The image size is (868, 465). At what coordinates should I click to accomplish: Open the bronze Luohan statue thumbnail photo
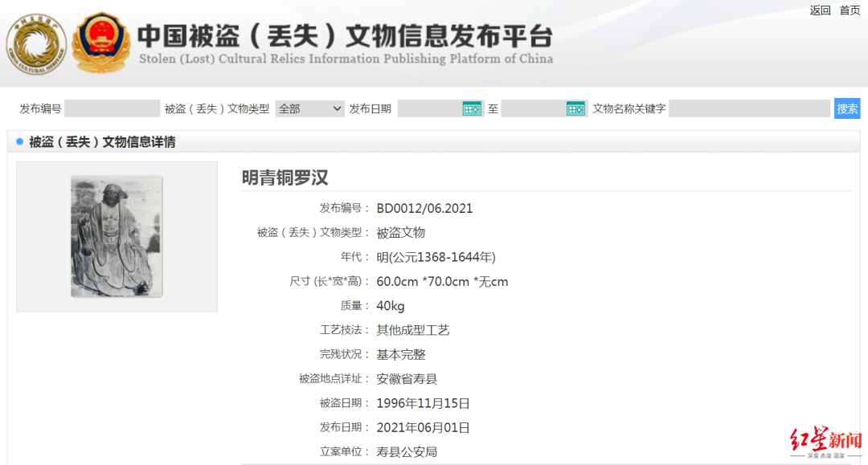pos(117,236)
